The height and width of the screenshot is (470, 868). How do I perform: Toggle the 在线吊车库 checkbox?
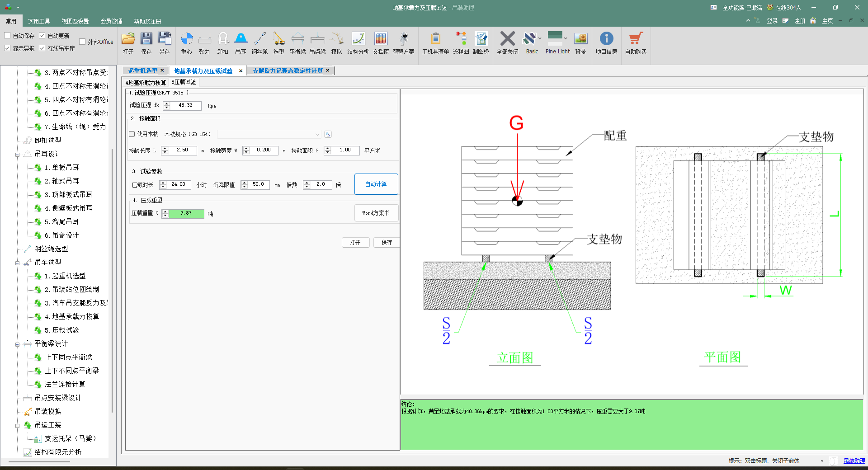pos(42,48)
